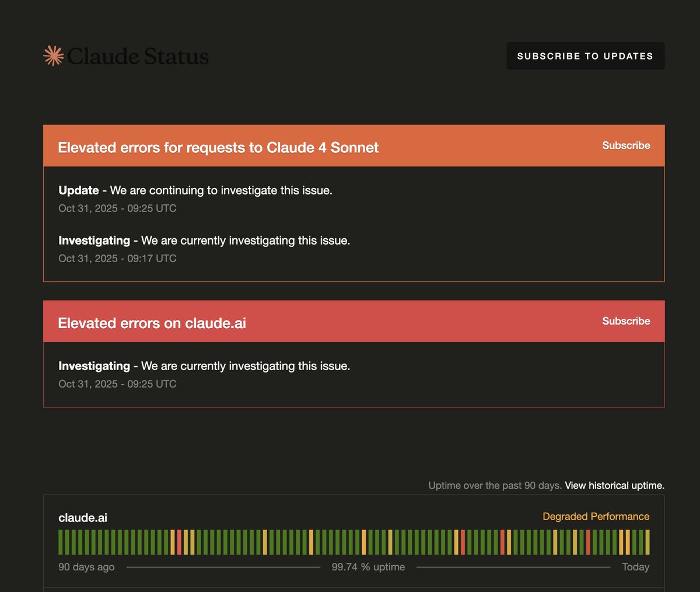Screen dimensions: 700x592
Task: Click the Claude starburst logo icon
Action: pyautogui.click(x=54, y=55)
